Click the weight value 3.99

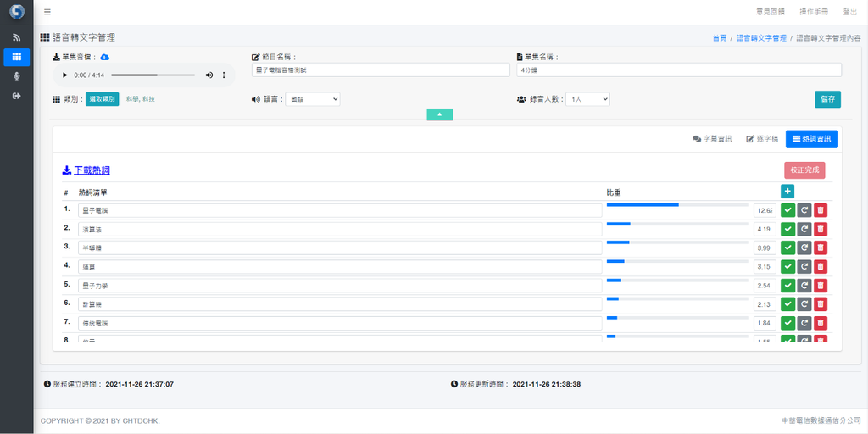[765, 248]
